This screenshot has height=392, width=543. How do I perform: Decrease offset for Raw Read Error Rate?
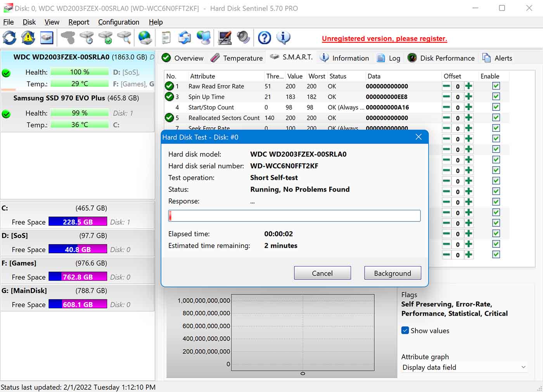pyautogui.click(x=447, y=86)
